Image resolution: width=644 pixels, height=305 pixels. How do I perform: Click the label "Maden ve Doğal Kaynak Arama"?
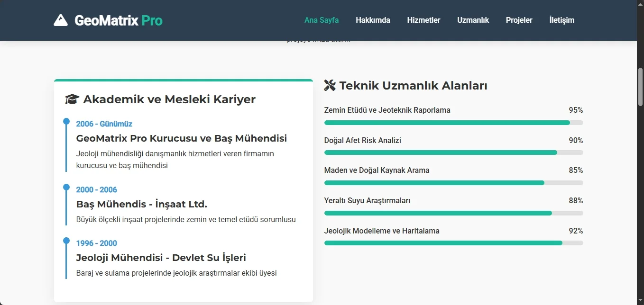click(x=377, y=170)
